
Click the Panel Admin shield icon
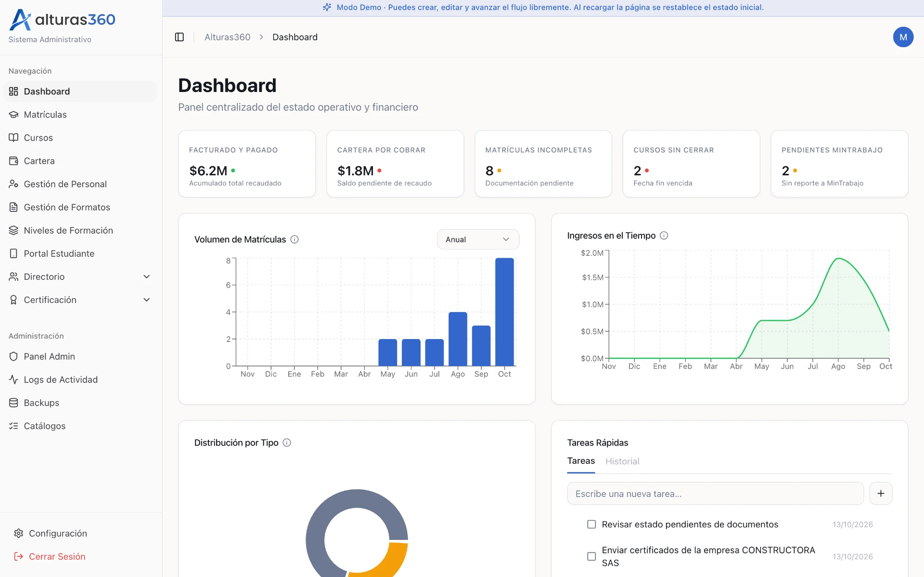(13, 356)
